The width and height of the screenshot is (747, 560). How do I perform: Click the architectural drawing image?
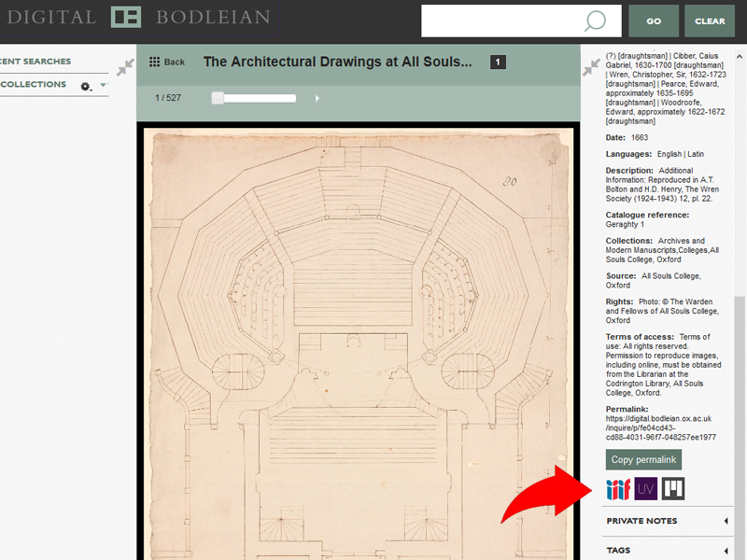click(x=359, y=343)
